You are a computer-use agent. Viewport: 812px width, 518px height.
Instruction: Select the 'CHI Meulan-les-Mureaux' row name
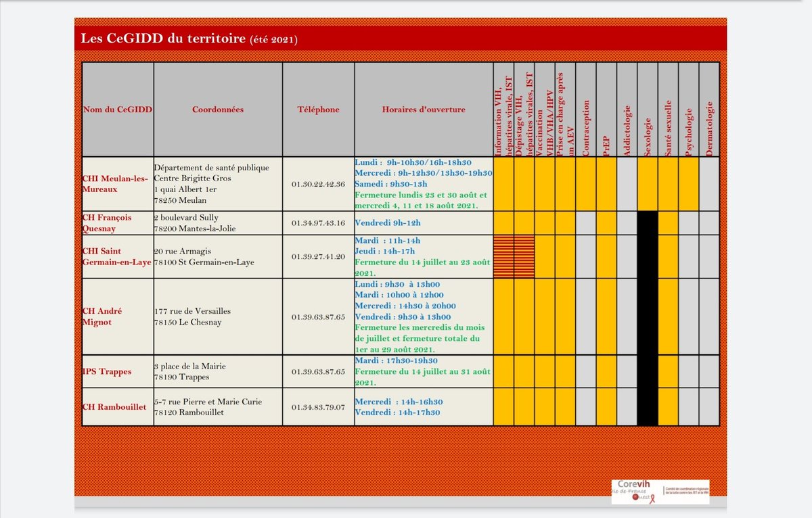114,184
